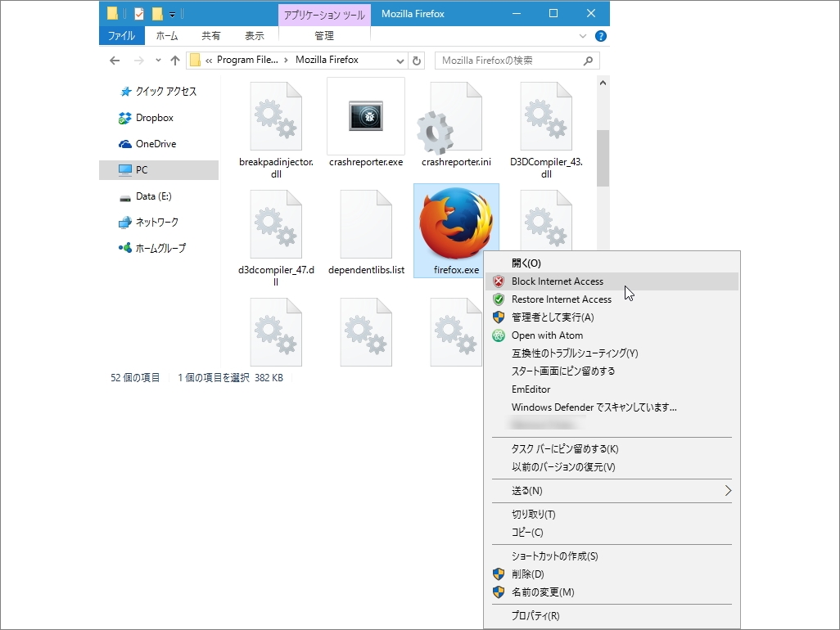
Task: Go up one folder level arrow
Action: pos(175,61)
